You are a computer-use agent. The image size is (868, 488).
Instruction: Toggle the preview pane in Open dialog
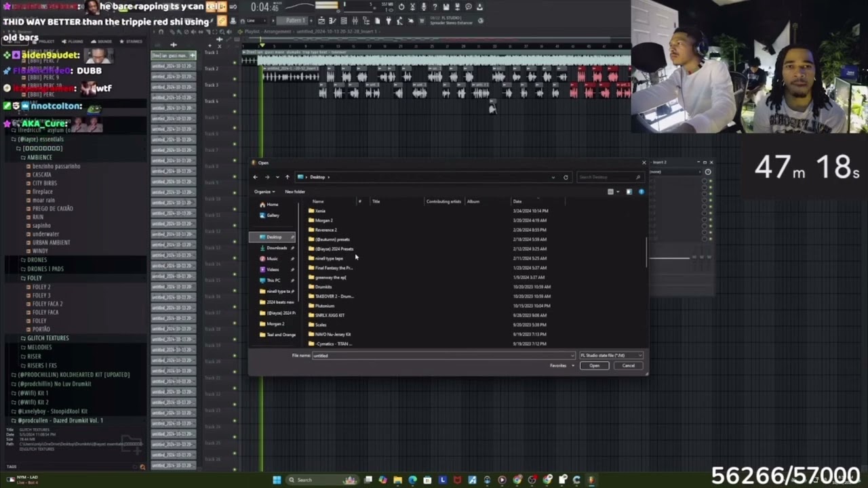pyautogui.click(x=629, y=192)
